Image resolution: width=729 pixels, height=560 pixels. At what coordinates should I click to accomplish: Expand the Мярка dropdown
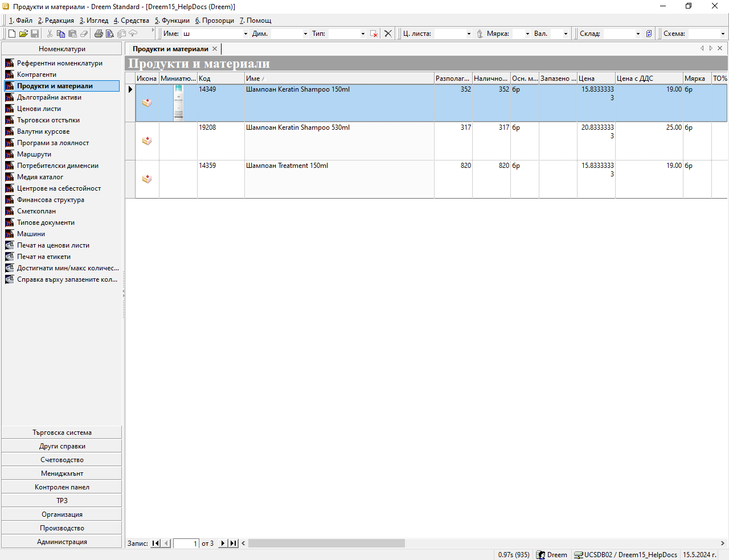pyautogui.click(x=527, y=34)
